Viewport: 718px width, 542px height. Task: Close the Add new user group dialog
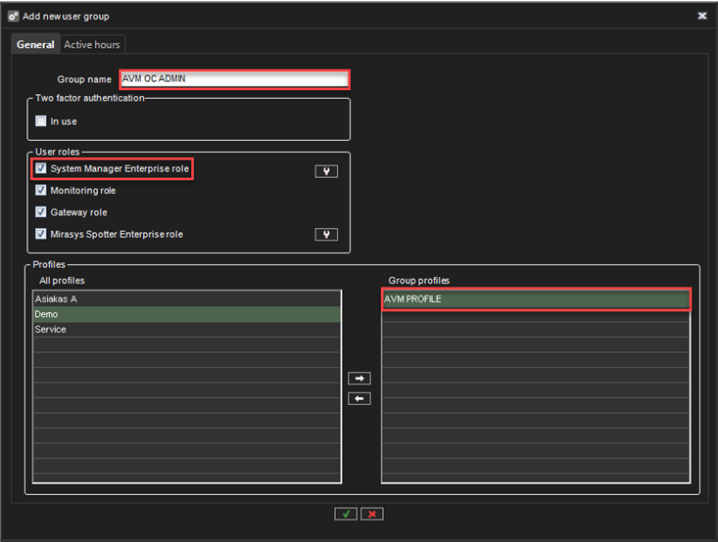click(x=701, y=15)
